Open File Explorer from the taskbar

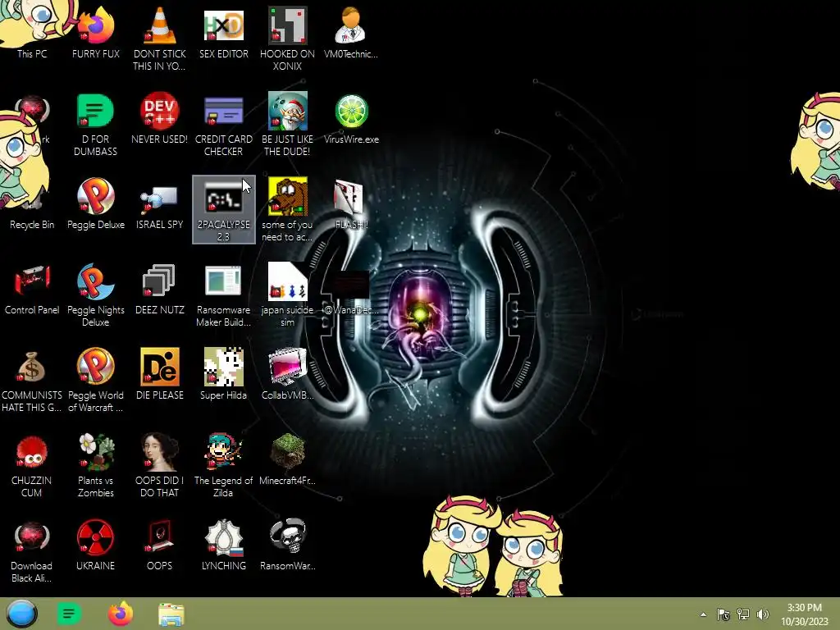[x=171, y=614]
